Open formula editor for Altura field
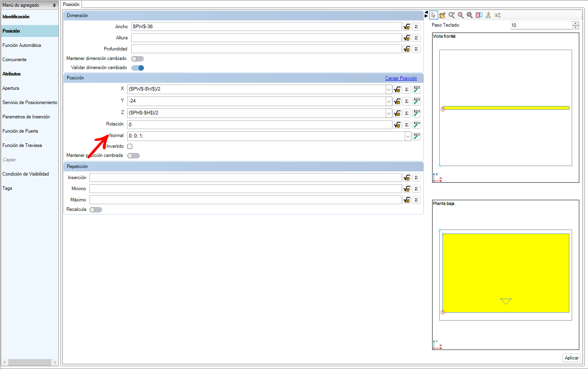This screenshot has height=369, width=588. (407, 38)
